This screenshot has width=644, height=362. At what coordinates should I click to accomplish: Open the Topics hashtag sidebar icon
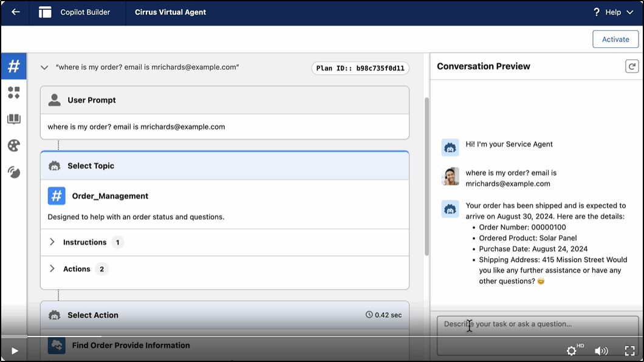pos(14,66)
